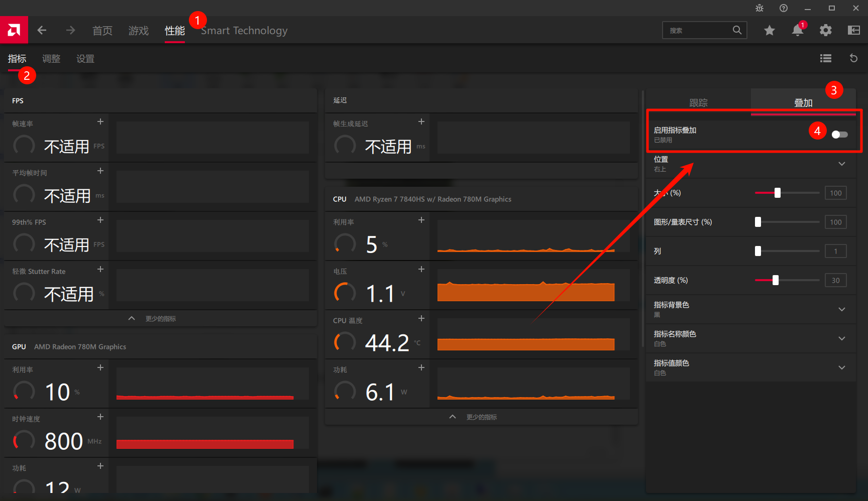Screen dimensions: 868x501
Task: Click the reset arrow icon
Action: 853,58
